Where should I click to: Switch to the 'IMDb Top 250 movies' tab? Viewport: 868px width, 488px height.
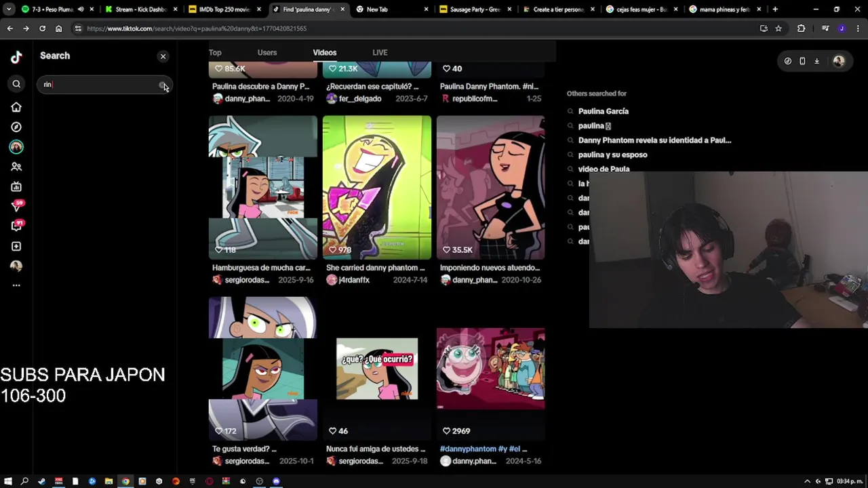(x=225, y=9)
